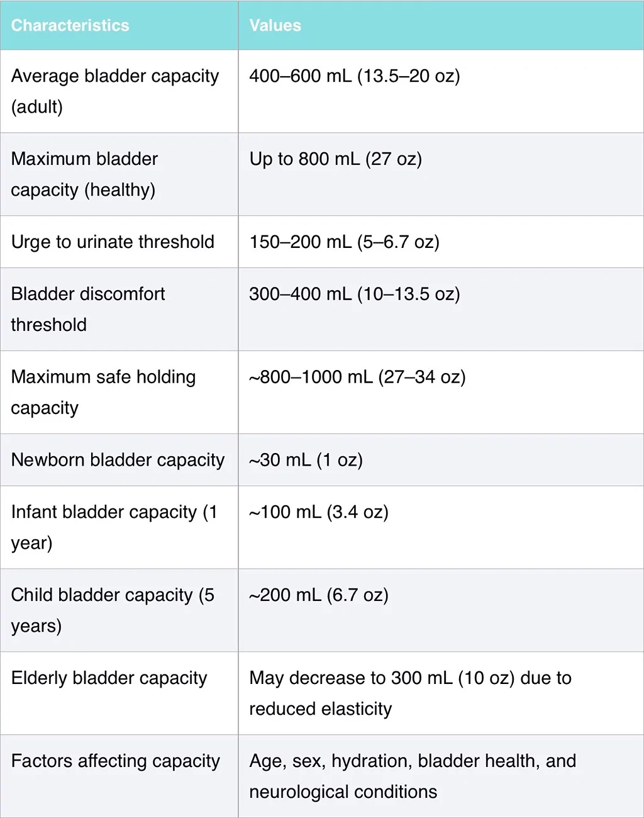Screen dimensions: 644x818
Task: Click the ~100 mL (3.4 oz) value
Action: [x=319, y=512]
